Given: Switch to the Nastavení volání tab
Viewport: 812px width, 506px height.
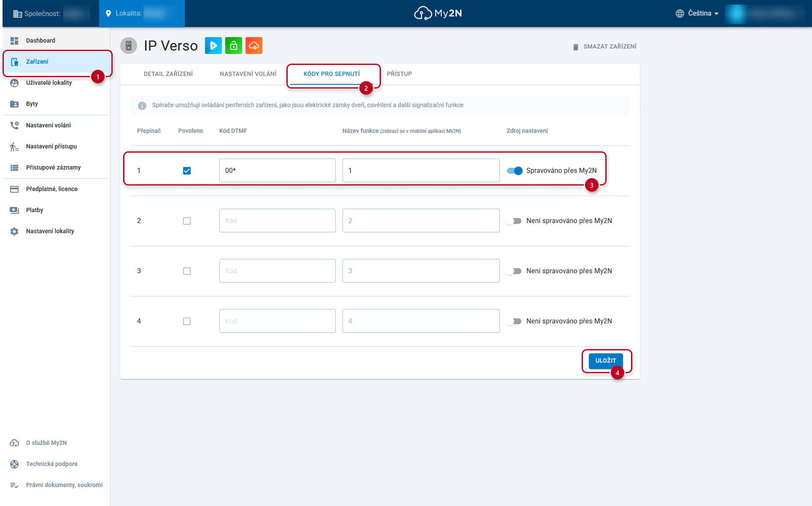Looking at the screenshot, I should [x=248, y=74].
